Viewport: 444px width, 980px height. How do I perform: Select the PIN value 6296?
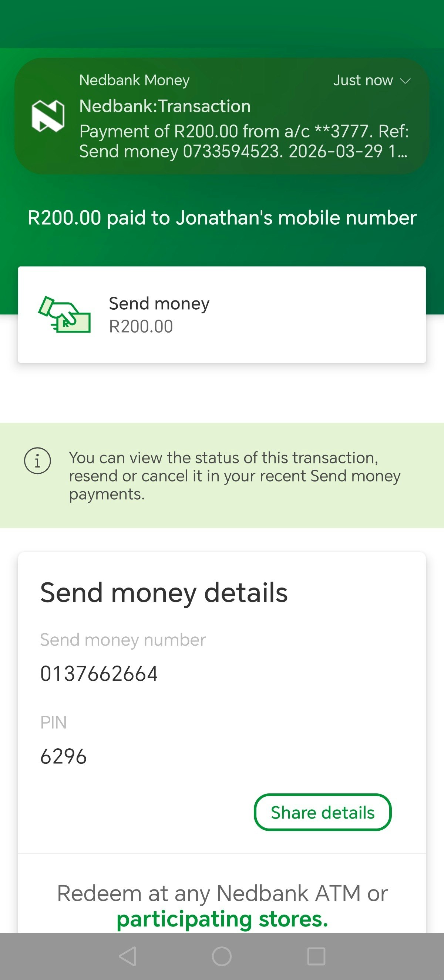coord(64,756)
